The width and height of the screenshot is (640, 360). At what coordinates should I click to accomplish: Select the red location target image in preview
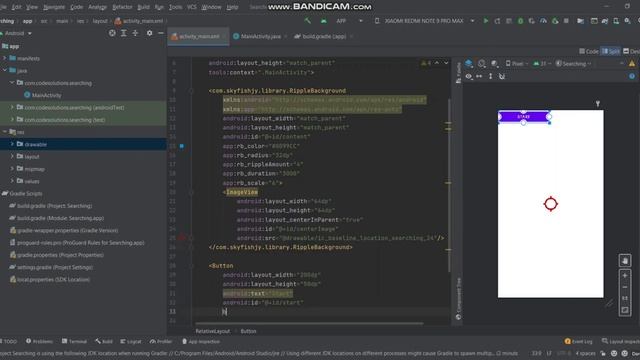pyautogui.click(x=551, y=204)
